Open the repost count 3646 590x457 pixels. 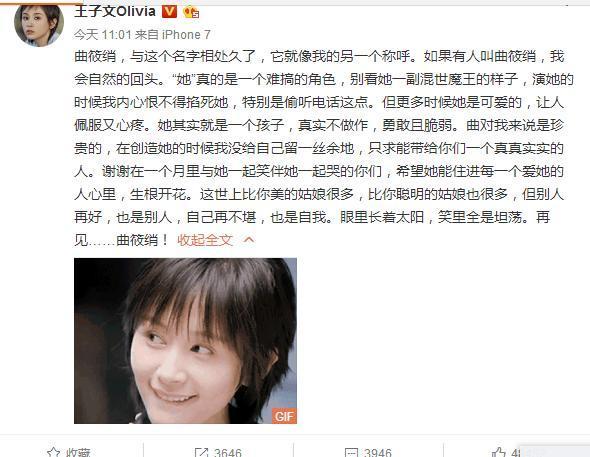[227, 452]
